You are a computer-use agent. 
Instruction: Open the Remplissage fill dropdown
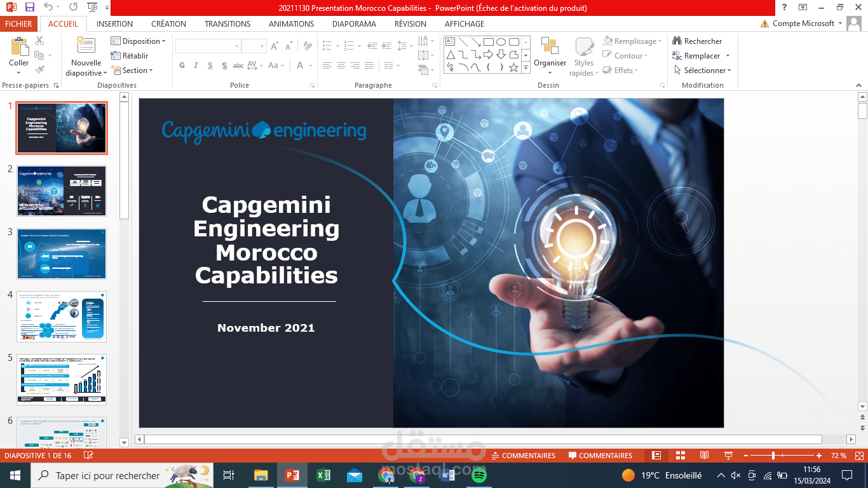(632, 41)
